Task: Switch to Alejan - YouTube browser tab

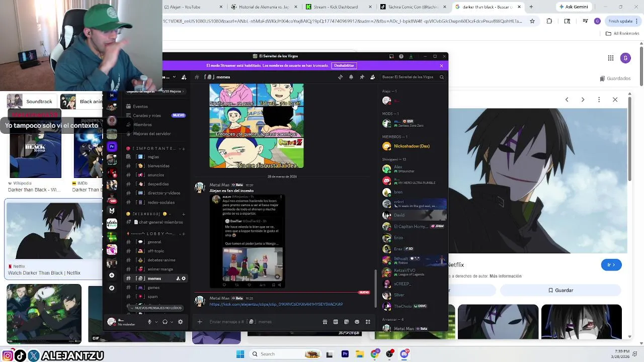Action: pyautogui.click(x=193, y=7)
